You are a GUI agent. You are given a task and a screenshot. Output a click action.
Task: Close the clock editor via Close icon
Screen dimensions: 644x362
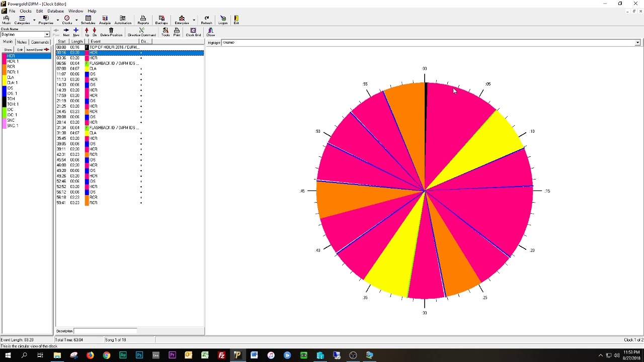210,32
